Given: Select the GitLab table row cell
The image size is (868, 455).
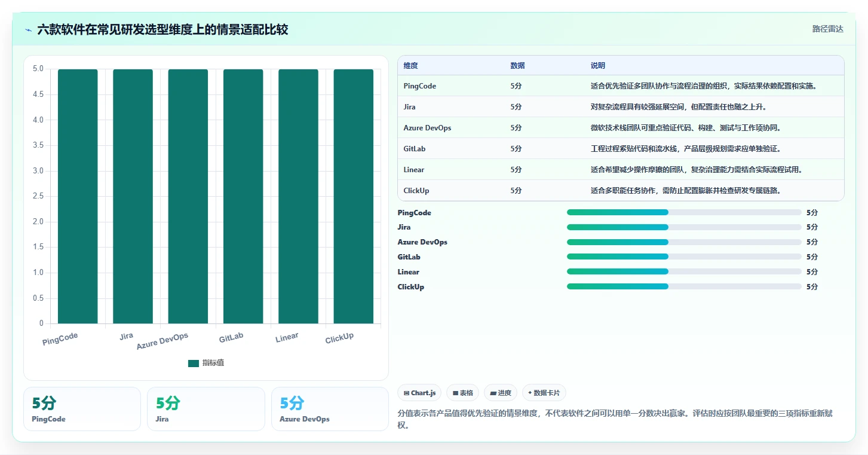Looking at the screenshot, I should click(x=414, y=149).
